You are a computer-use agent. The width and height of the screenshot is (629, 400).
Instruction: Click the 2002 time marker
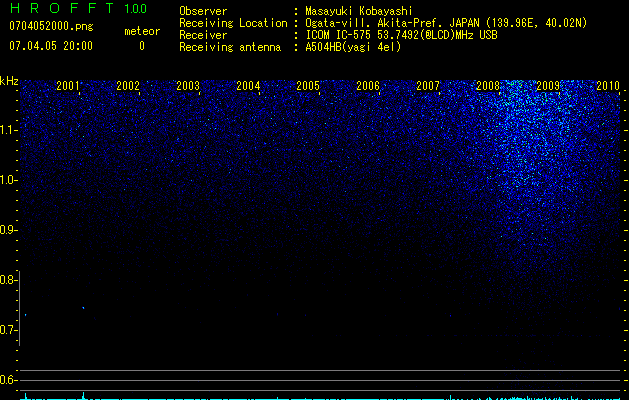128,85
